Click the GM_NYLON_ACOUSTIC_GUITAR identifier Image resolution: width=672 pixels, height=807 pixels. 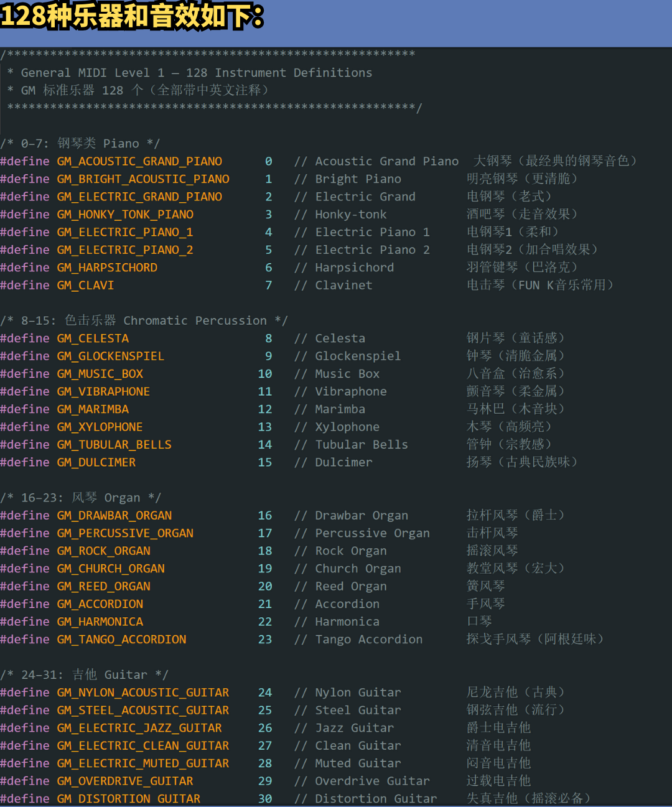pos(143,693)
